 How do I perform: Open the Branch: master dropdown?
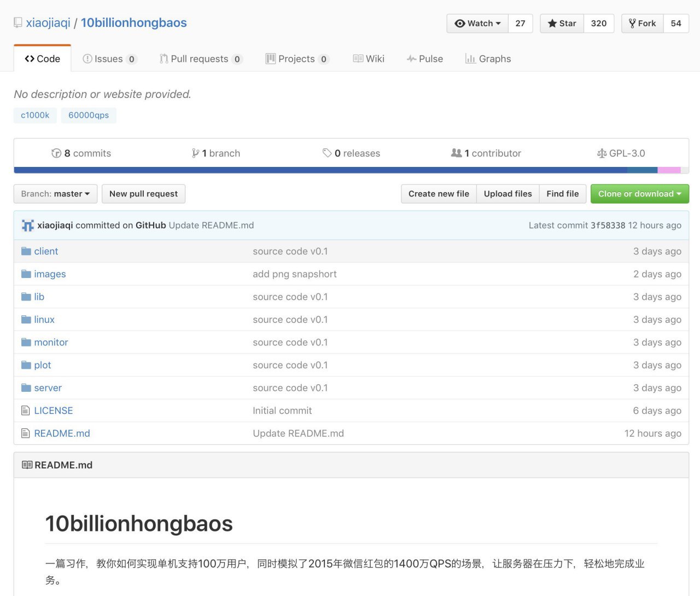[x=55, y=194]
